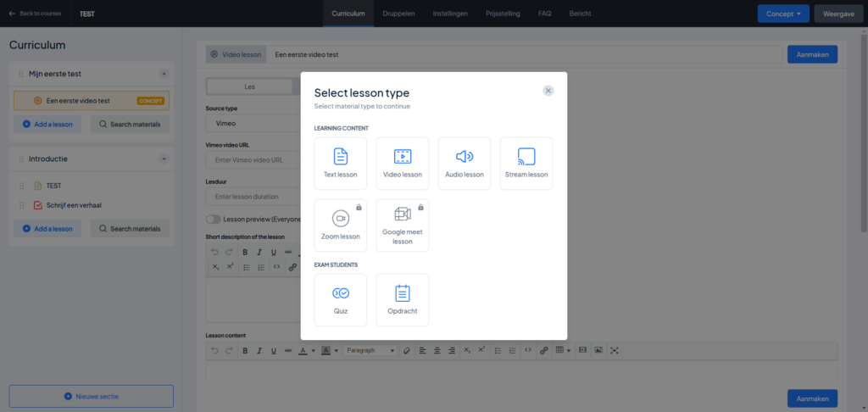Pick the Quiz exam type
The height and width of the screenshot is (412, 868).
pyautogui.click(x=341, y=300)
